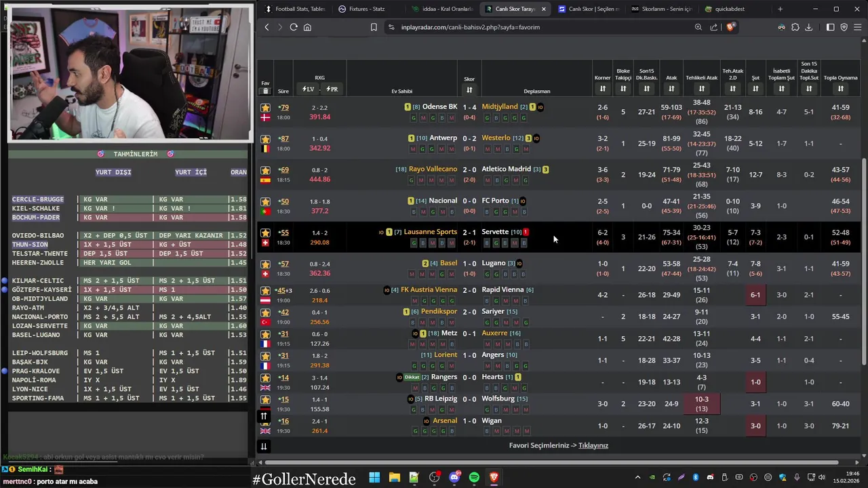The height and width of the screenshot is (488, 868).
Task: Unfavorite the Nacional match star
Action: pos(265,201)
